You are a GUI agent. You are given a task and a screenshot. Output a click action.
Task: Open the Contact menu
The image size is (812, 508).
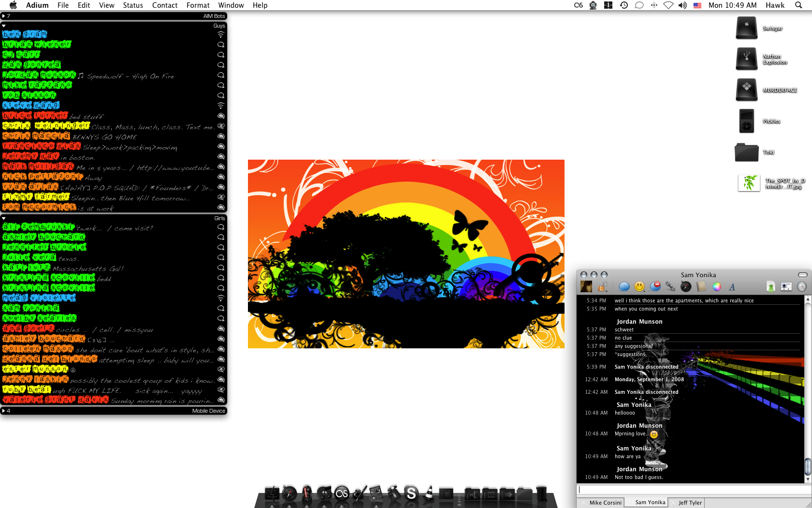(165, 5)
